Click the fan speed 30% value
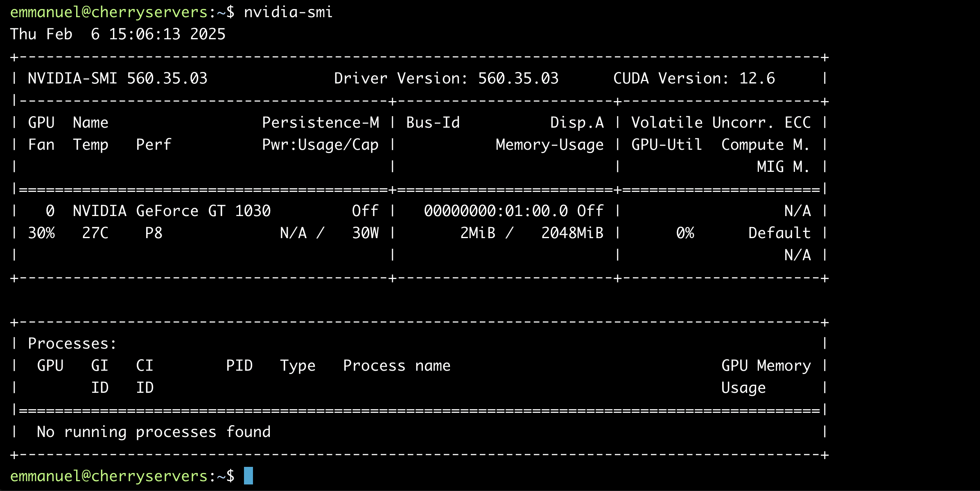 (41, 232)
